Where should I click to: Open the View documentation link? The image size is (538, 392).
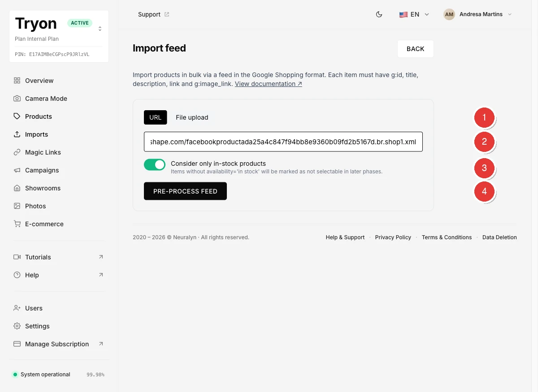269,84
